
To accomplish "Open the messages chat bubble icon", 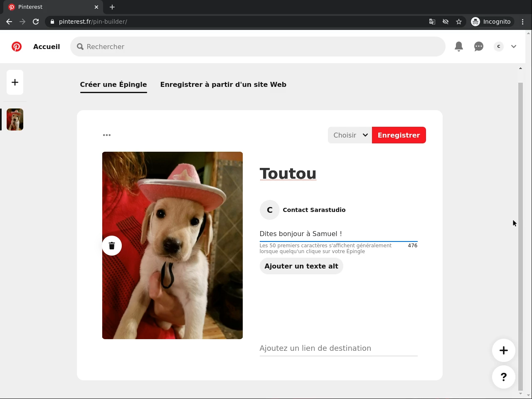I will click(479, 47).
